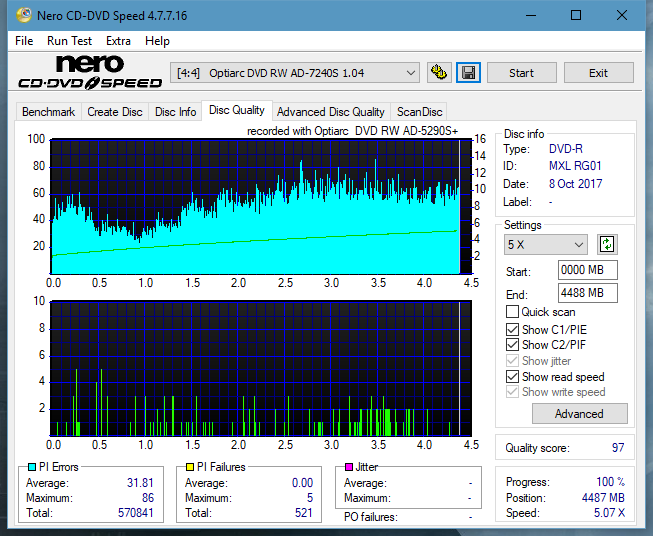Enable the Quick scan checkbox

point(512,312)
